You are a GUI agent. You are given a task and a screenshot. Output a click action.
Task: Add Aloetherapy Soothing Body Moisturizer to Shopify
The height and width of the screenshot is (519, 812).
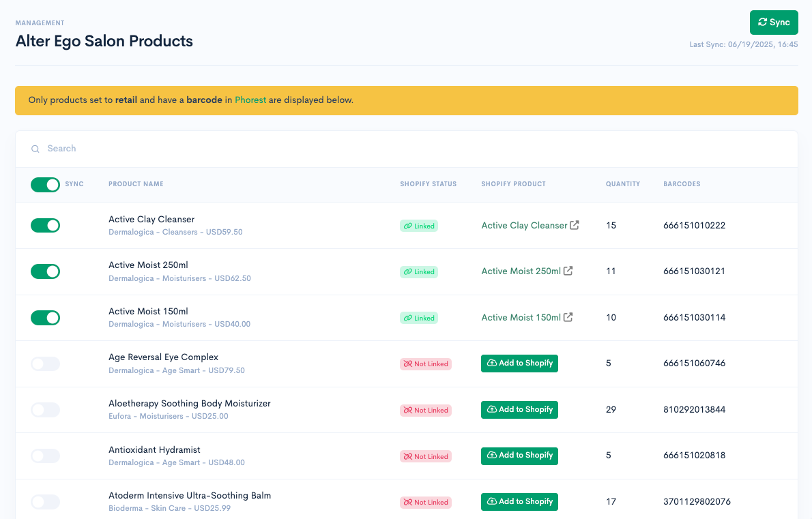pos(519,410)
